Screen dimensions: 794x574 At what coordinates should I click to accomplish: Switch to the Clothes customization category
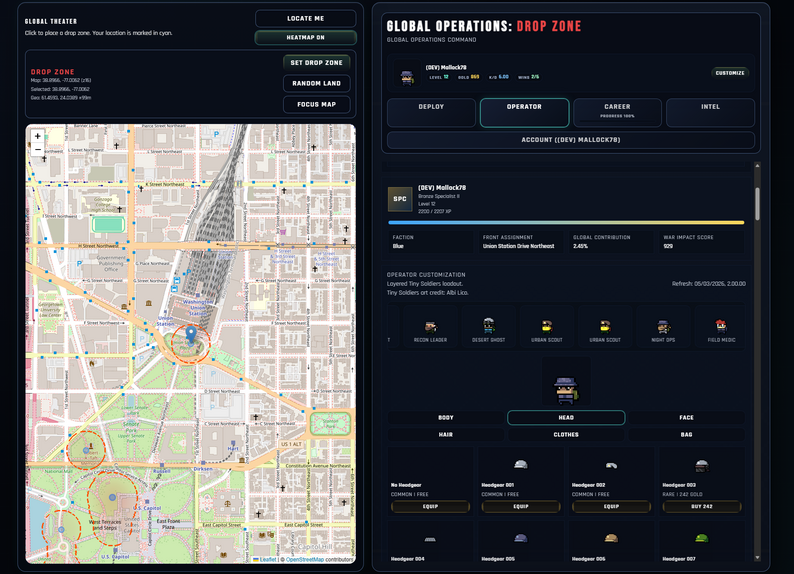point(566,434)
